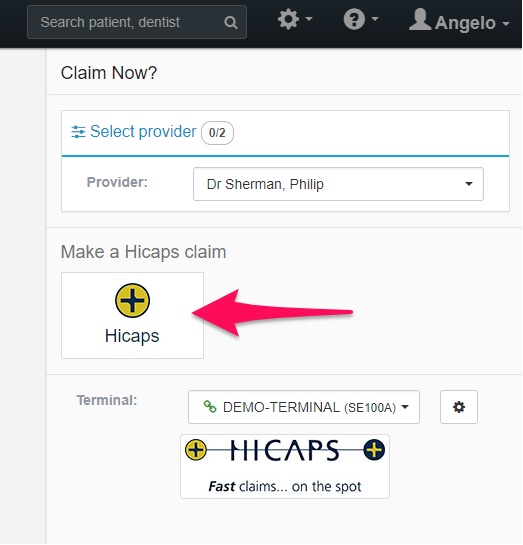Open the help question mark menu
Image resolution: width=523 pixels, height=545 pixels.
pyautogui.click(x=354, y=19)
